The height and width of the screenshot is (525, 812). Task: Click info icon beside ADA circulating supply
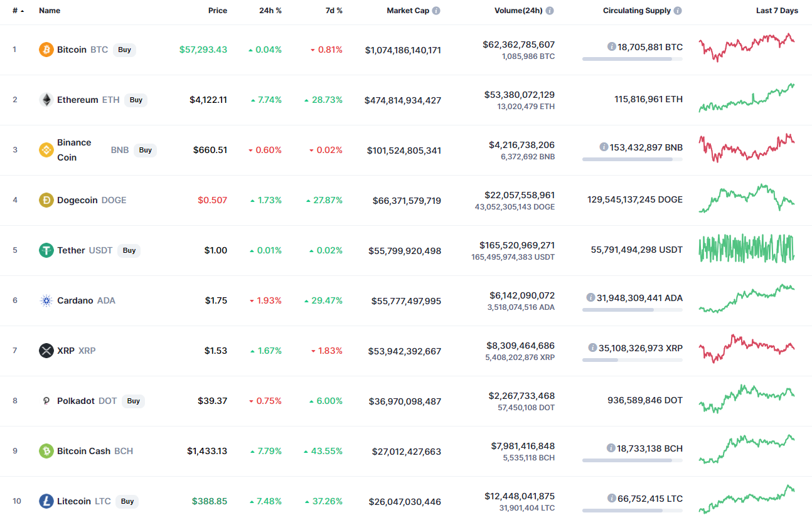click(590, 297)
